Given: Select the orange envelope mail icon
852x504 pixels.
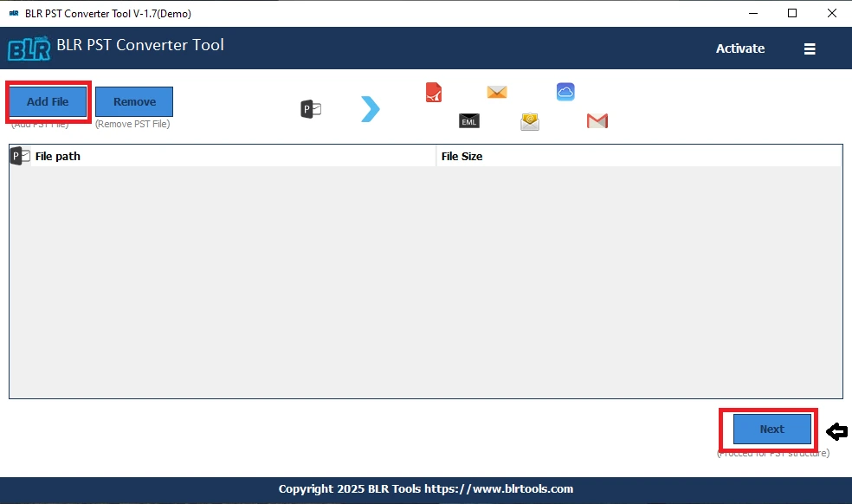Looking at the screenshot, I should (497, 92).
